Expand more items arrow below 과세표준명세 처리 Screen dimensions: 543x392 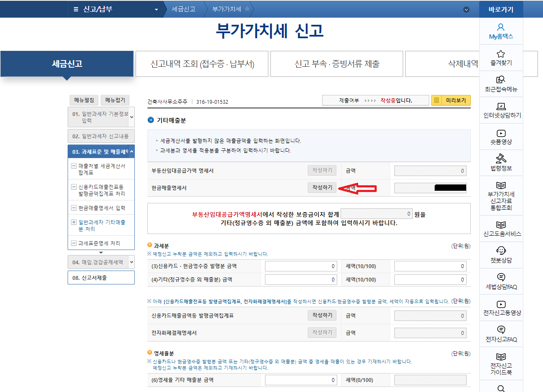click(x=101, y=253)
